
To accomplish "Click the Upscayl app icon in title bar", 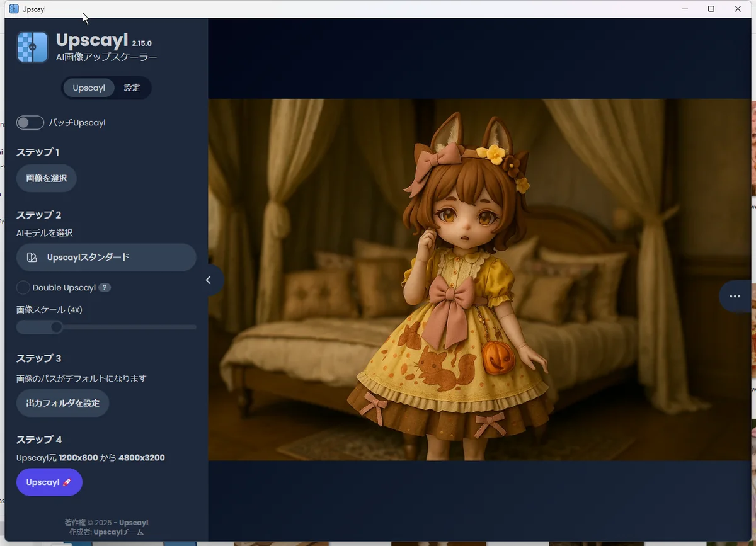I will pos(14,9).
